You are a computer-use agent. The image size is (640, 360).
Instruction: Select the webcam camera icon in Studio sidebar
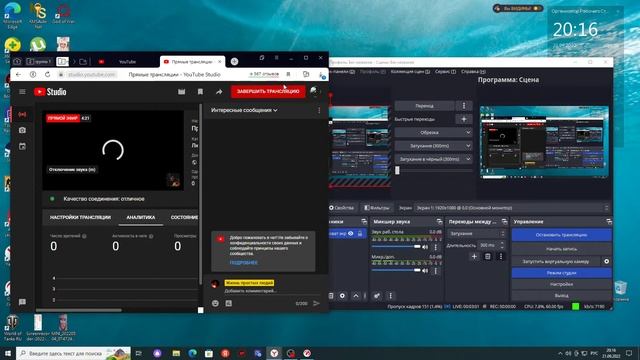22,130
